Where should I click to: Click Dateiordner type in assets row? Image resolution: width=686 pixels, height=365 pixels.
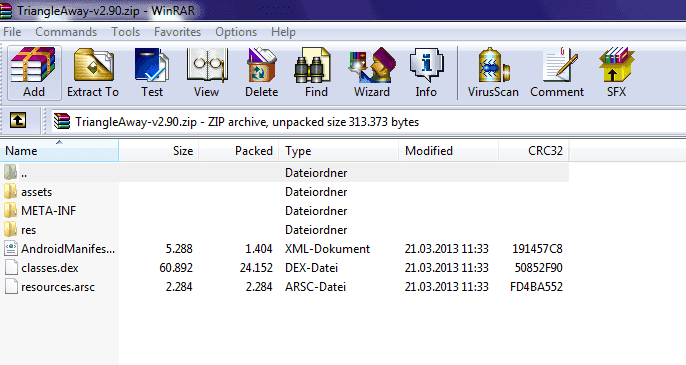[x=316, y=192]
